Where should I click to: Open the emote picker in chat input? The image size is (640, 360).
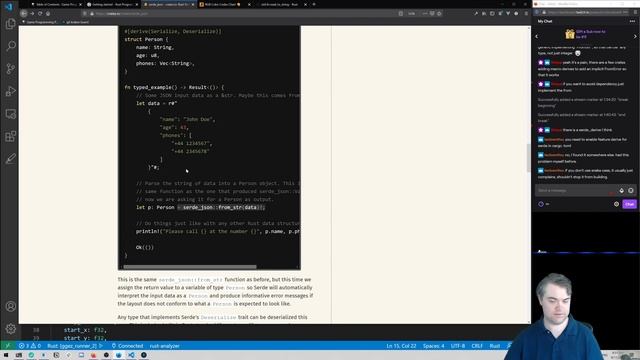coord(631,190)
